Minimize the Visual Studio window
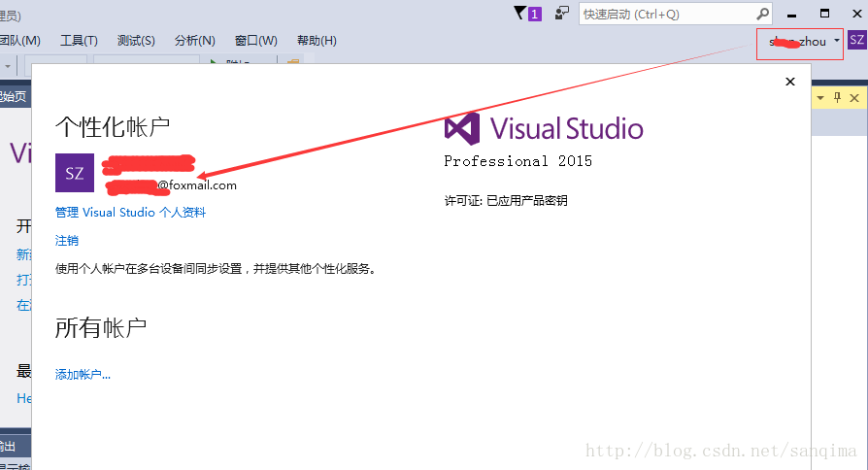Screen dimensions: 868x470 [791, 15]
